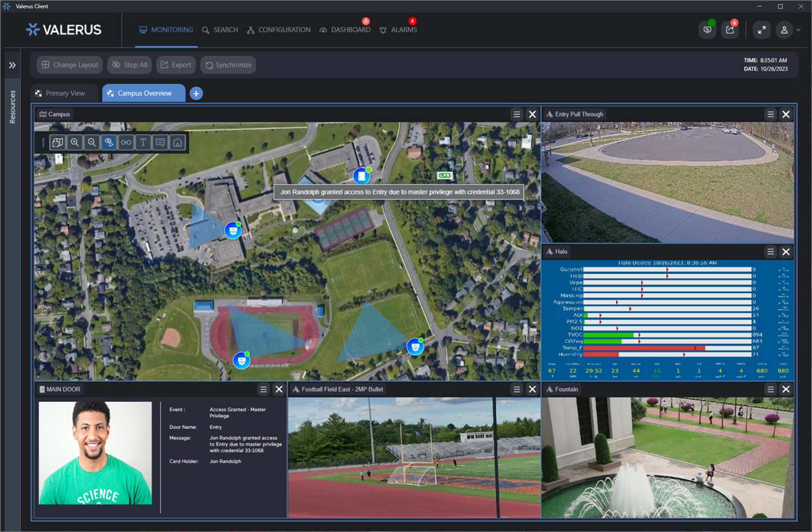Open the Campus map tile menu
812x532 pixels.
click(517, 115)
